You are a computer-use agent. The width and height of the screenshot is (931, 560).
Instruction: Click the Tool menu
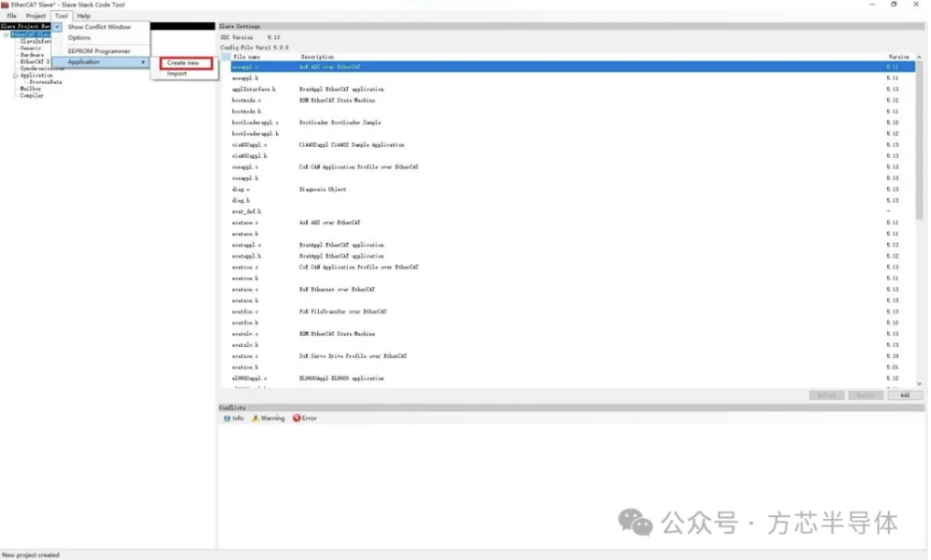click(x=61, y=16)
